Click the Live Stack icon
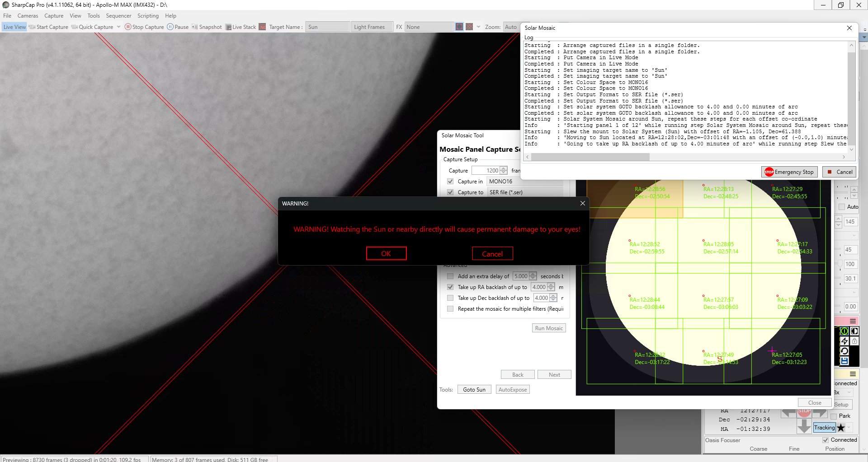 [228, 27]
